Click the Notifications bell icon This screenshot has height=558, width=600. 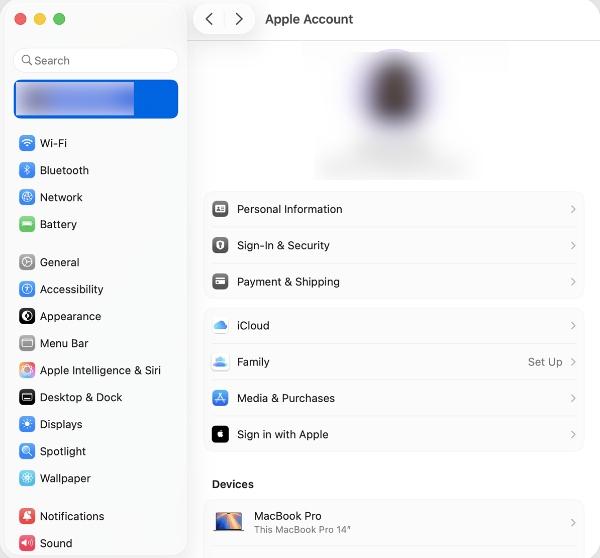pyautogui.click(x=27, y=516)
